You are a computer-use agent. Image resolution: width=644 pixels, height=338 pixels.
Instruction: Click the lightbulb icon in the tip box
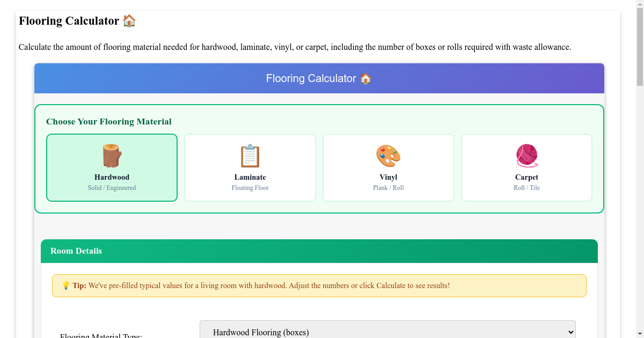(65, 285)
